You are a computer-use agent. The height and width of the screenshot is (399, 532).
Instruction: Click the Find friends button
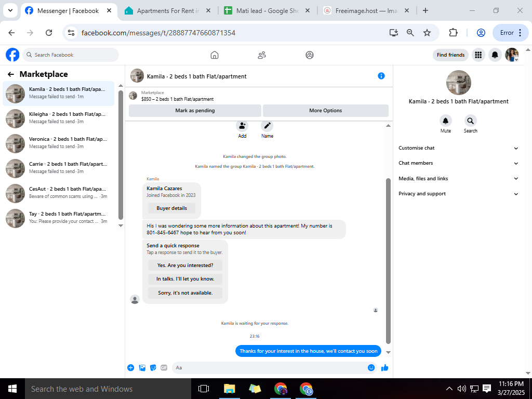click(x=450, y=55)
